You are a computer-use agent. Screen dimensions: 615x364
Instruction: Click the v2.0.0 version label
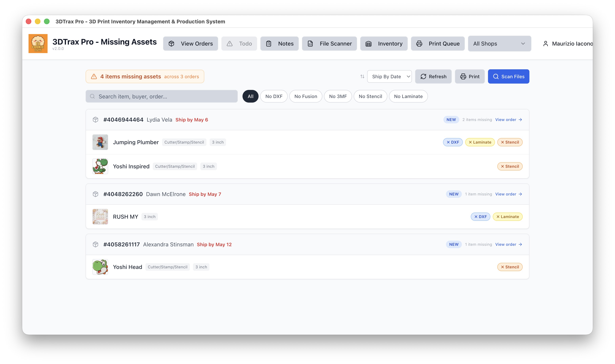point(58,49)
